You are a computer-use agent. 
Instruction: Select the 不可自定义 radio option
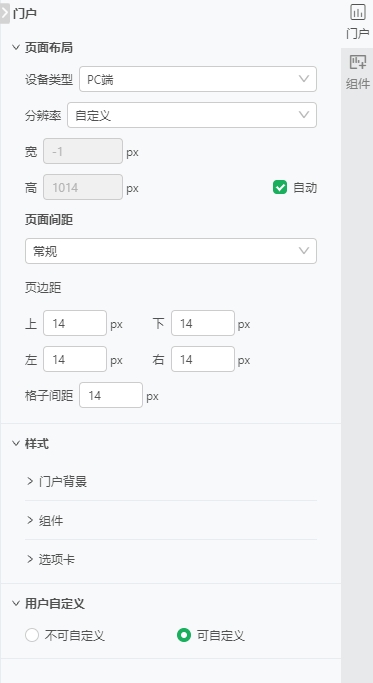tap(32, 635)
